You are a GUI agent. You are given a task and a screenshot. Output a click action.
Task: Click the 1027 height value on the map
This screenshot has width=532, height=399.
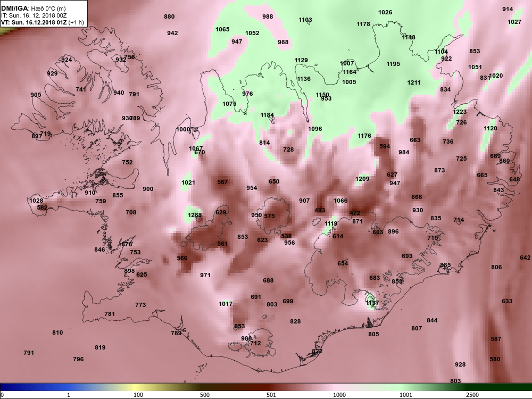click(x=514, y=22)
